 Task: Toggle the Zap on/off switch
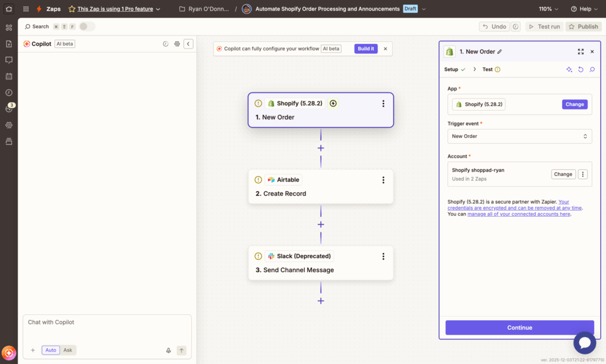[x=87, y=26]
